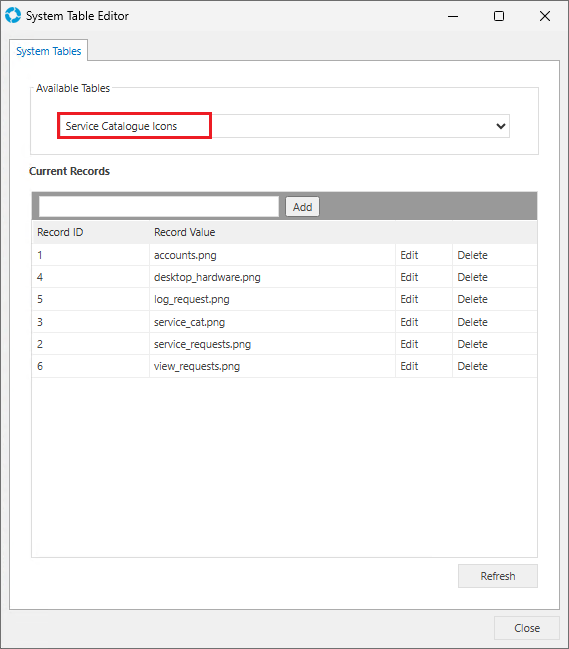Screen dimensions: 569x649
Task: Delete the view_requests.png record
Action: [473, 366]
